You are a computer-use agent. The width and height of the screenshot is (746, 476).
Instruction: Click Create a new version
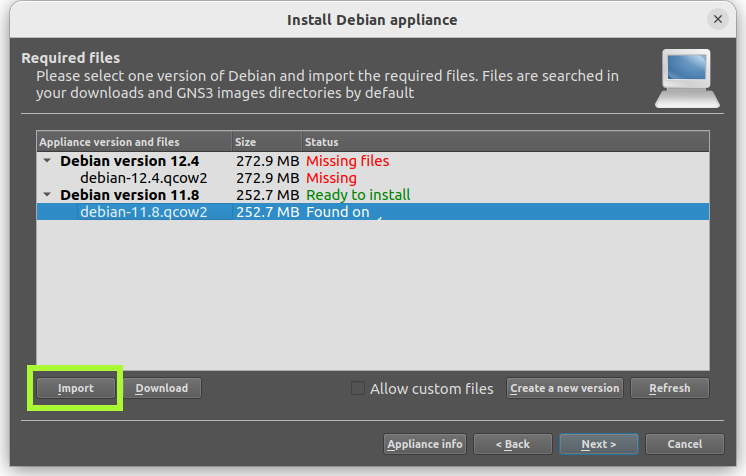click(565, 388)
